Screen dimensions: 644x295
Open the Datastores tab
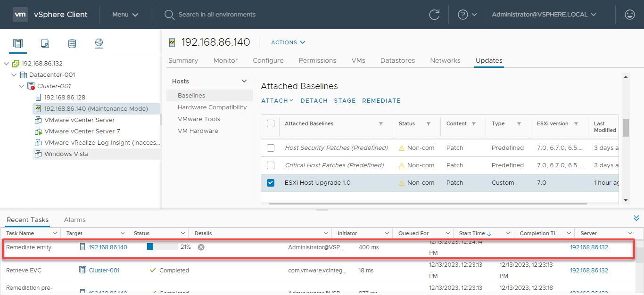[398, 60]
